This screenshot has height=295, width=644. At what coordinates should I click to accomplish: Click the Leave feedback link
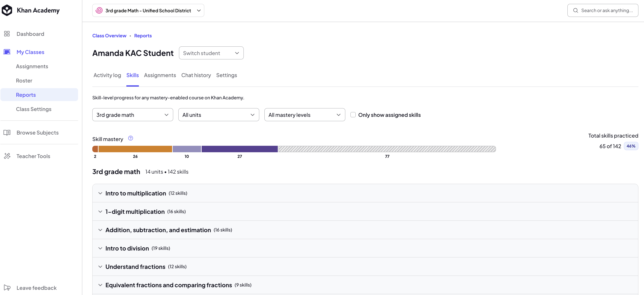click(36, 288)
